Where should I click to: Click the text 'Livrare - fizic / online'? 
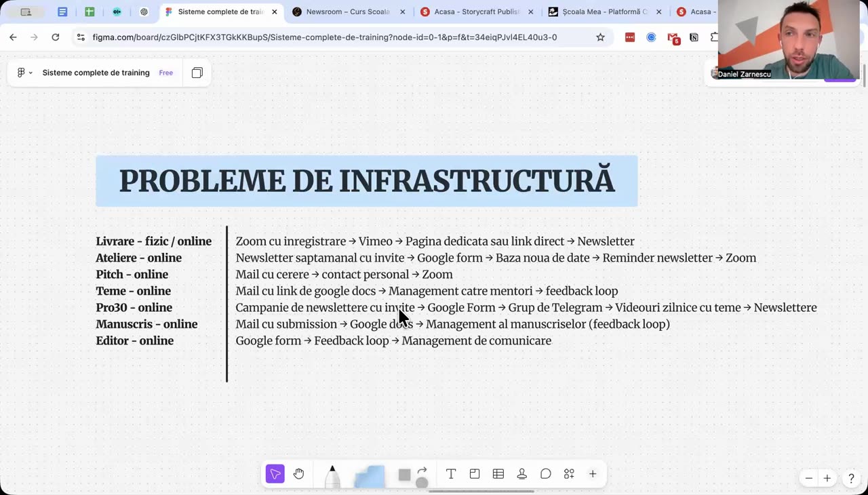tap(154, 241)
